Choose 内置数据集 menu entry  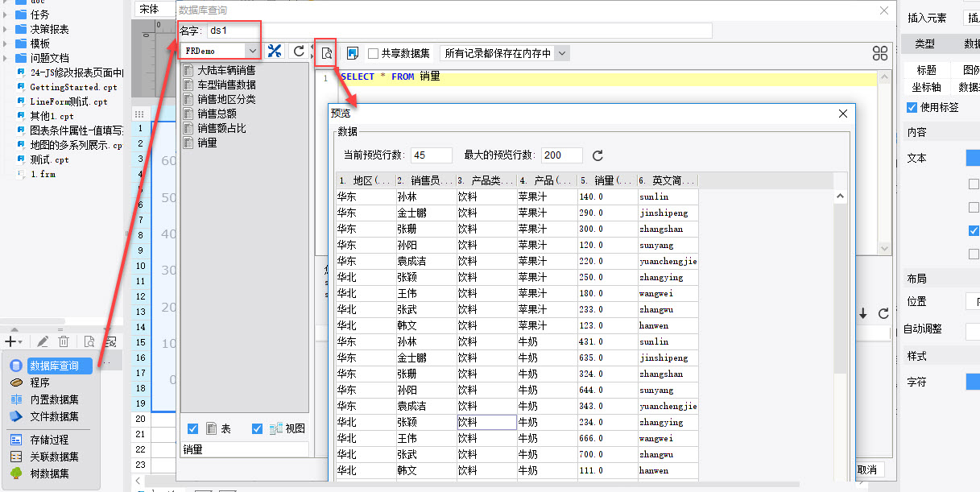[54, 399]
